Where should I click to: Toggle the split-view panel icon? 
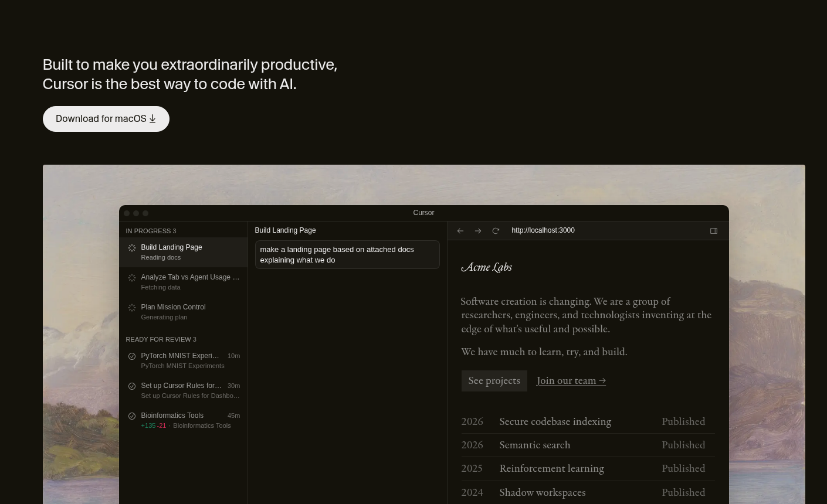[x=713, y=230]
